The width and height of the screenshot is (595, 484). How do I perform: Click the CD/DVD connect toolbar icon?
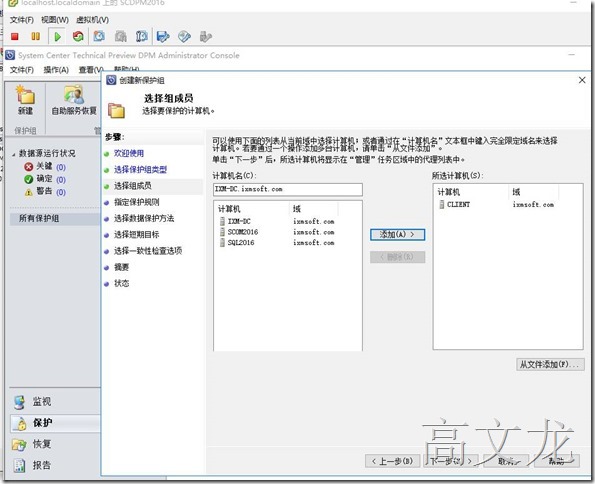pyautogui.click(x=184, y=36)
